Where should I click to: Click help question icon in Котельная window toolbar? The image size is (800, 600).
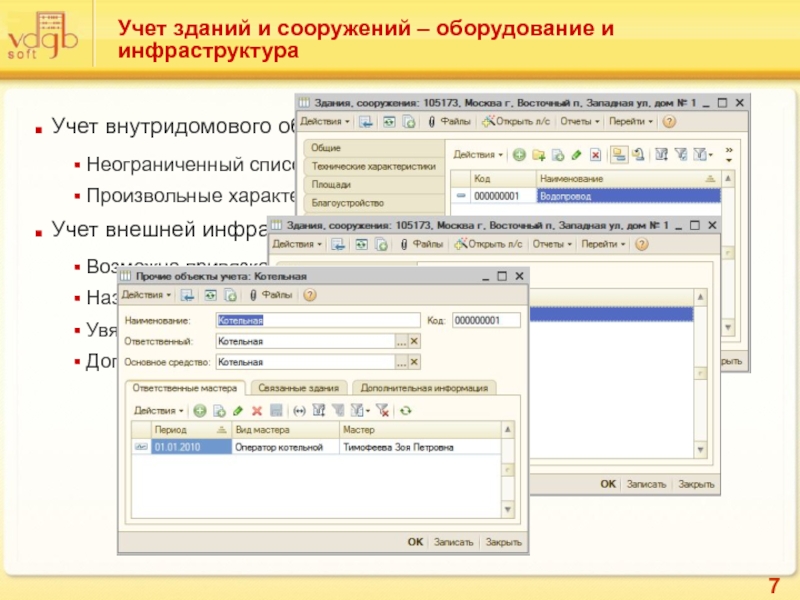(x=310, y=295)
